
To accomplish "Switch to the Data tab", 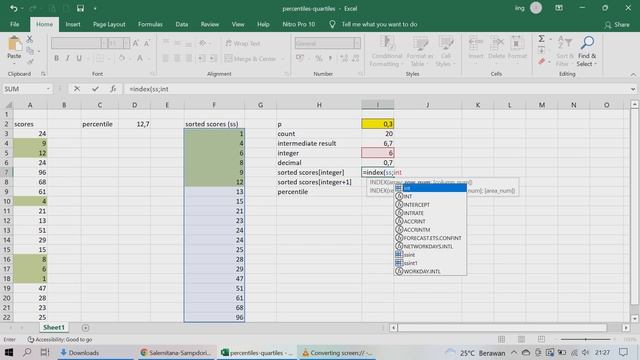I will (182, 24).
